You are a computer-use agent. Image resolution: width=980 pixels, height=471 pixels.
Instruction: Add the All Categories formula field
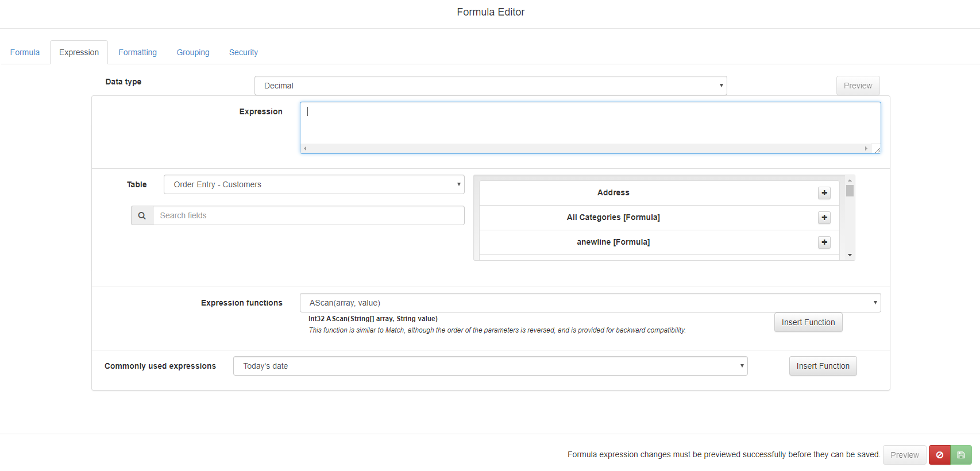[824, 218]
